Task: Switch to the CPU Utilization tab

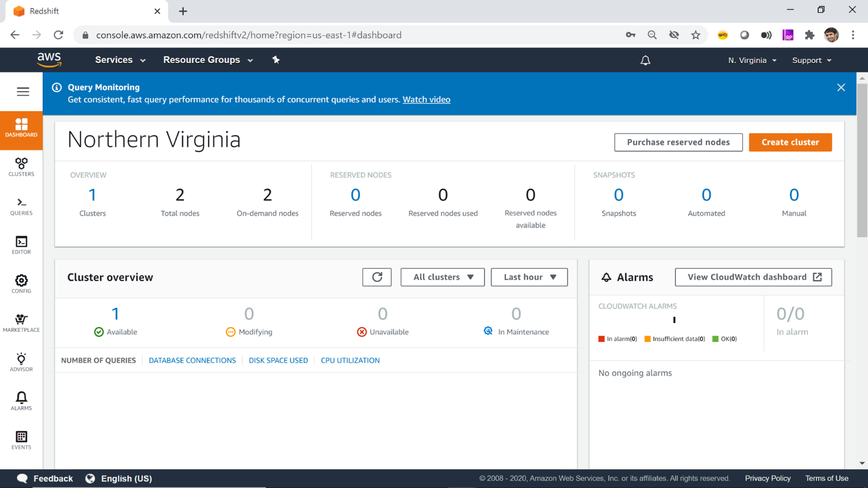Action: click(350, 361)
